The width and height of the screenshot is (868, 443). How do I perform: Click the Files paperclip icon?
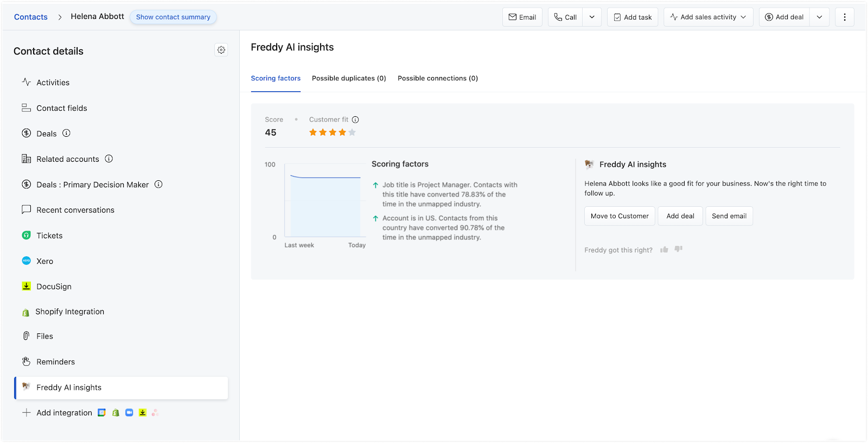click(26, 336)
